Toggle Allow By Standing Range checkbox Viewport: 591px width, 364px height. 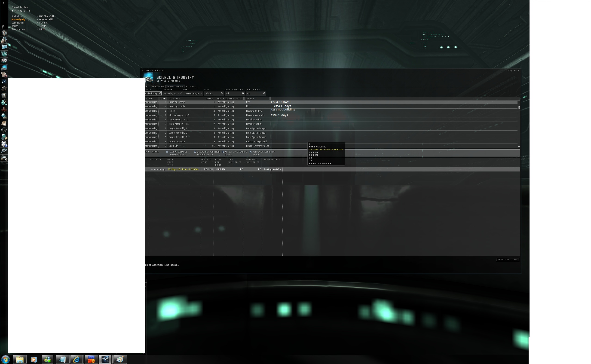tap(223, 152)
